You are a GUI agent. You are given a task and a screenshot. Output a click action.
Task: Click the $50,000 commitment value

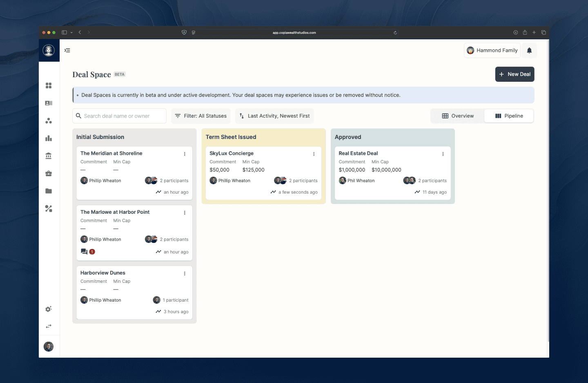tap(219, 170)
